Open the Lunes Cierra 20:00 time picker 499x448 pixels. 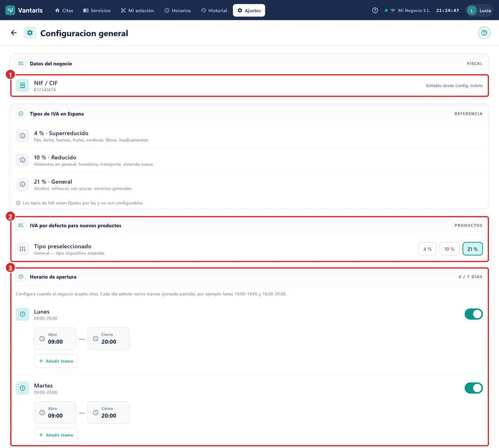[x=109, y=338]
